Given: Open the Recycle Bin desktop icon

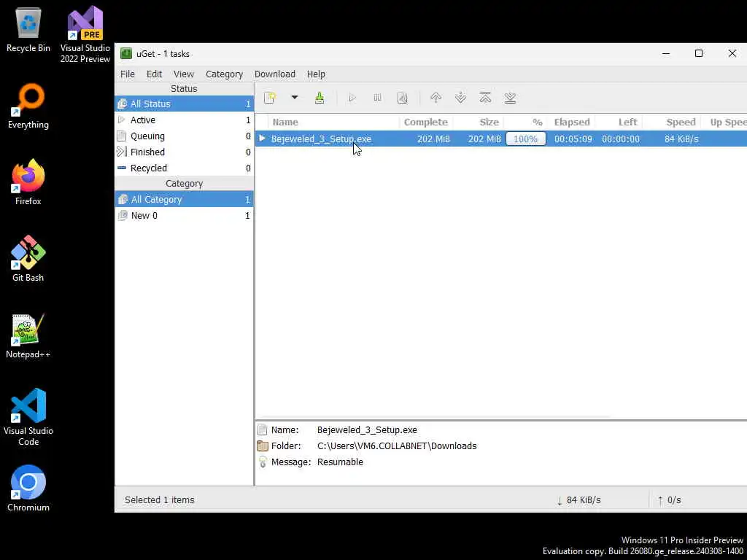Looking at the screenshot, I should coord(28,29).
